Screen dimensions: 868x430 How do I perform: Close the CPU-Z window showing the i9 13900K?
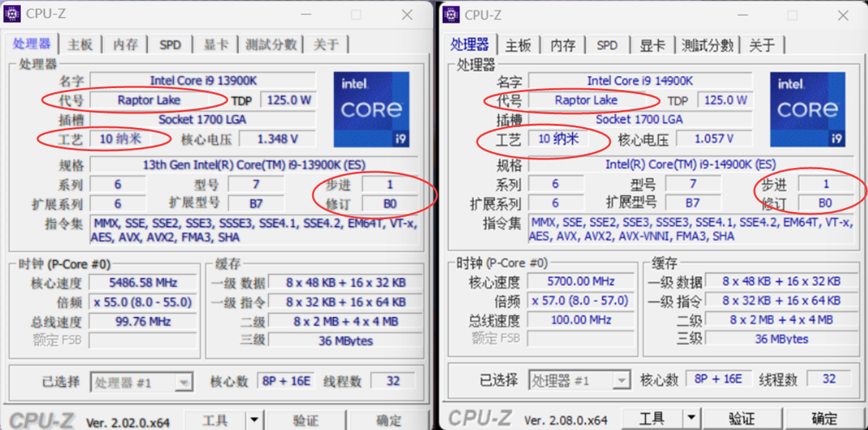407,14
